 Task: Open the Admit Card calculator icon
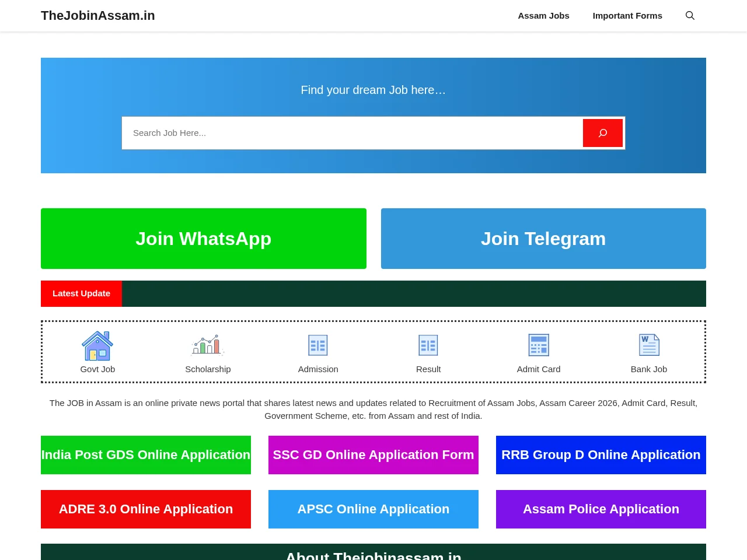(x=539, y=345)
